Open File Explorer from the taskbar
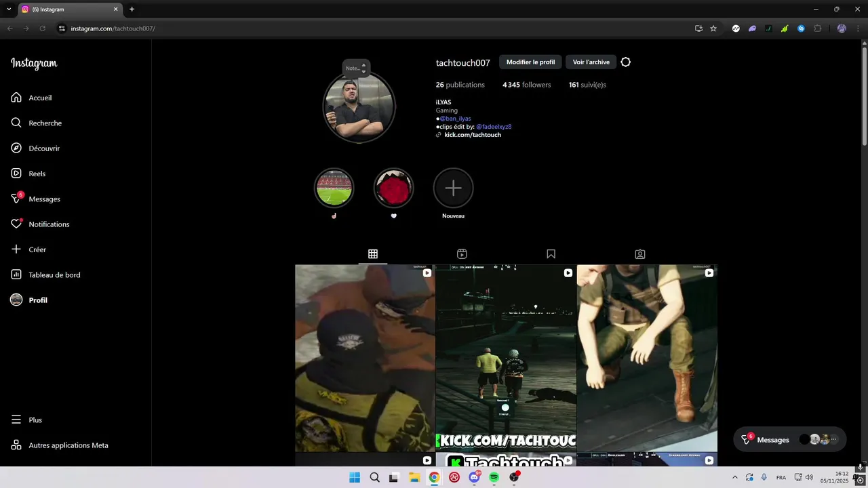Screen dimensions: 868x488 click(x=414, y=477)
